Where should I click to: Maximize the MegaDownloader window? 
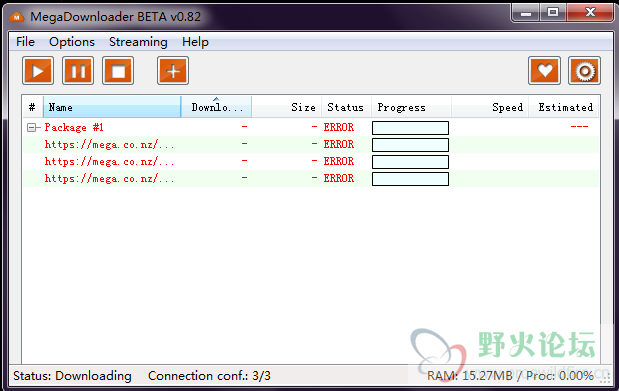pyautogui.click(x=553, y=13)
